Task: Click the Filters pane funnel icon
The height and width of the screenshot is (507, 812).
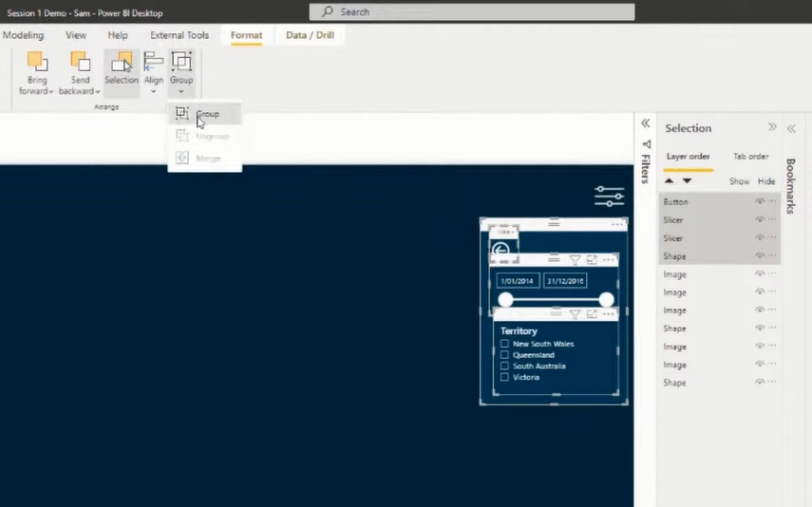Action: click(647, 144)
